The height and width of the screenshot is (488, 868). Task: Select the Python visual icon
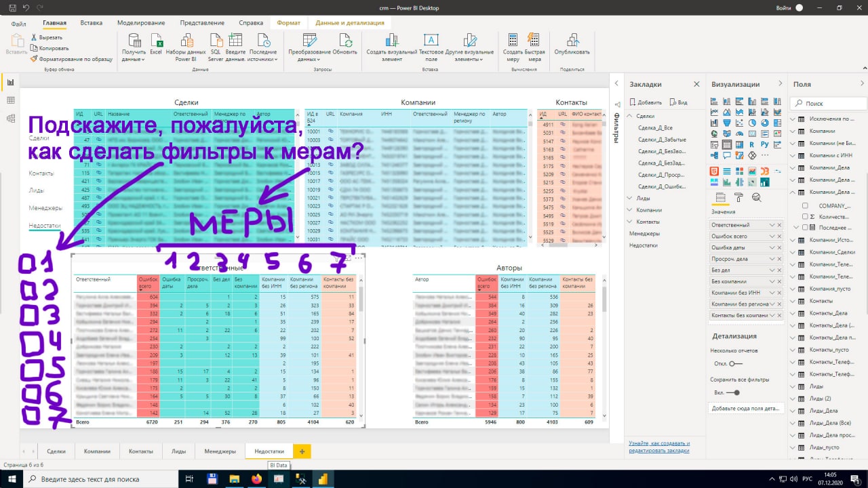coord(765,145)
